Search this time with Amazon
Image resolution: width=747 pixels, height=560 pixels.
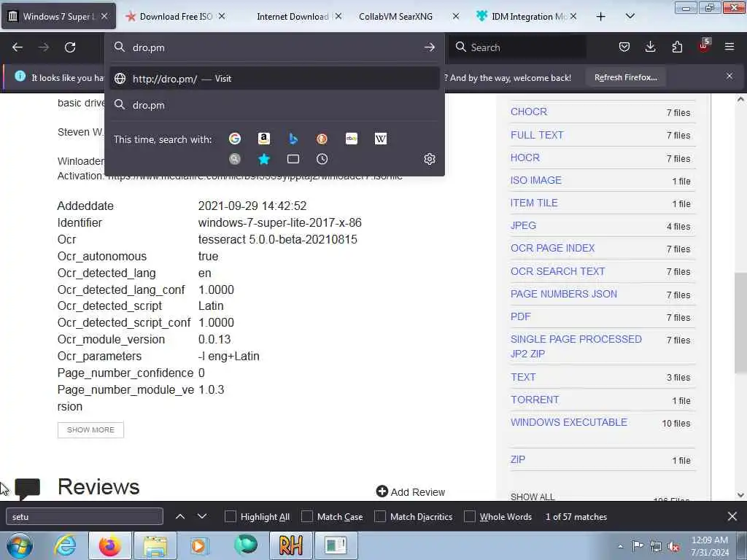[x=263, y=139]
